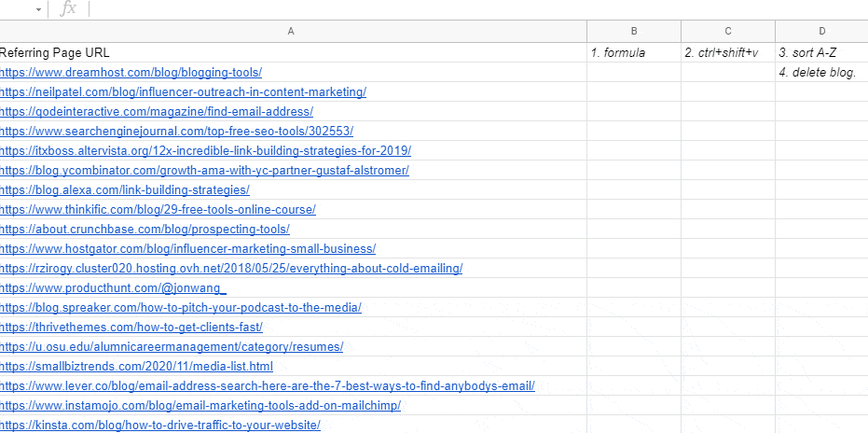The height and width of the screenshot is (433, 868).
Task: Open the dreamhost blogging-tools link
Action: pyautogui.click(x=131, y=73)
